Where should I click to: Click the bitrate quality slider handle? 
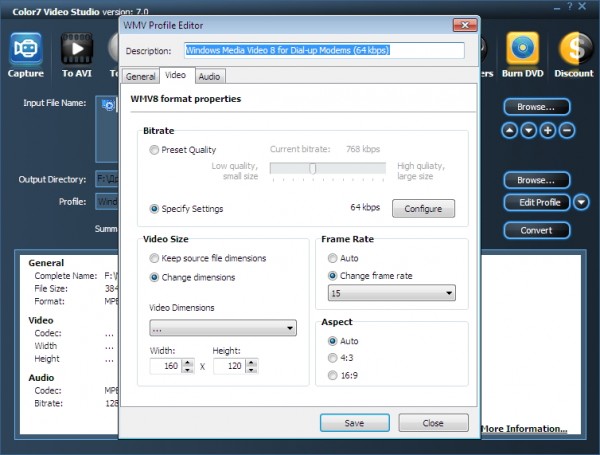313,168
